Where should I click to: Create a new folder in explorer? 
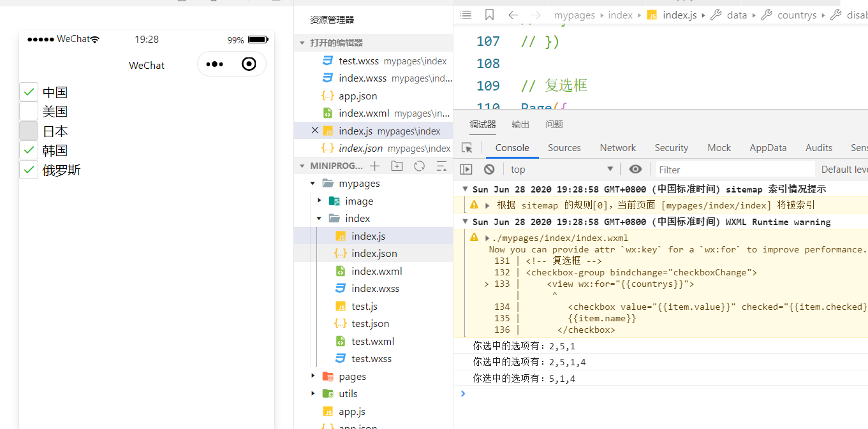point(397,166)
